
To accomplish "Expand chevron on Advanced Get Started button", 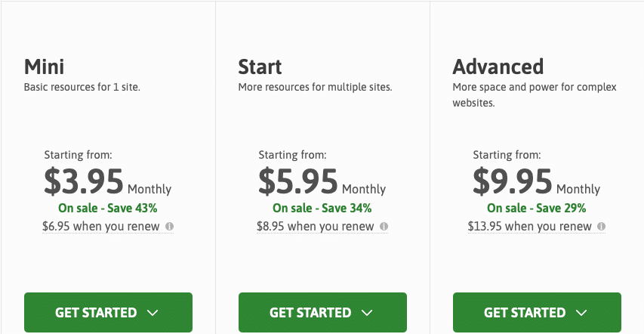I will tap(581, 313).
